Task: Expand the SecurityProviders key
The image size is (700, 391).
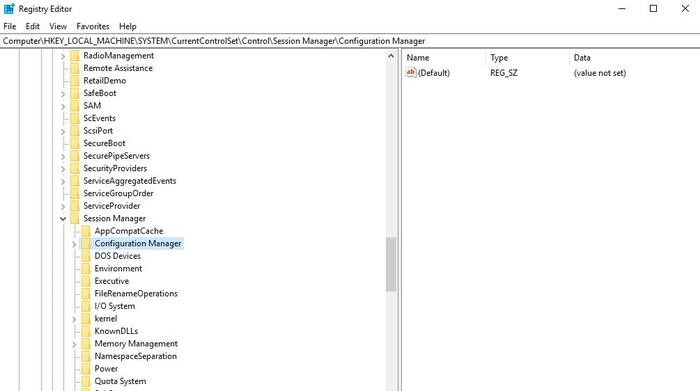Action: click(63, 169)
